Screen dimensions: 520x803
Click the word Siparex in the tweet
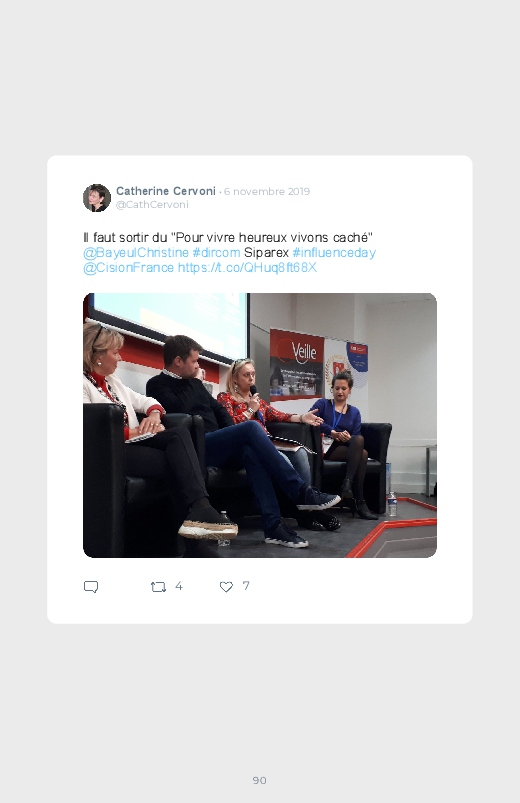point(266,252)
